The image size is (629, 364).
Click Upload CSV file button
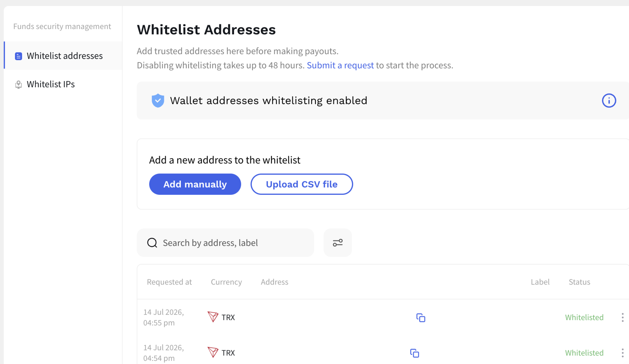pyautogui.click(x=301, y=184)
